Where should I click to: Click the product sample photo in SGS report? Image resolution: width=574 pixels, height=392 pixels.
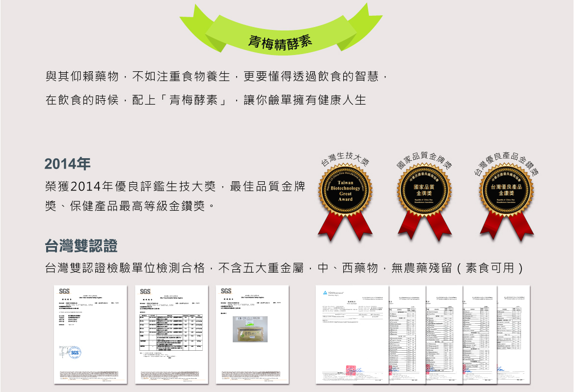(250, 329)
